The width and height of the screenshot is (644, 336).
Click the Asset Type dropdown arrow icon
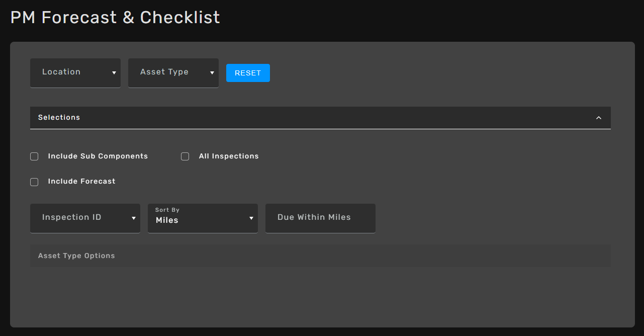pos(212,73)
